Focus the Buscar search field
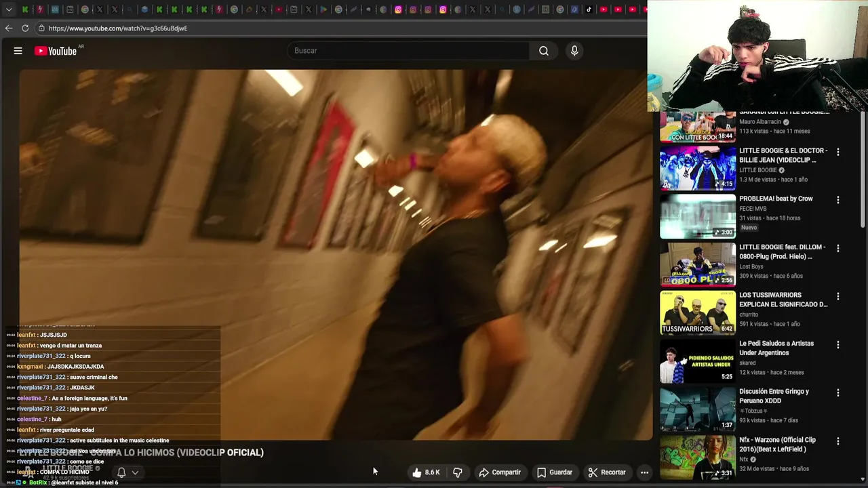This screenshot has height=488, width=868. pyautogui.click(x=409, y=51)
